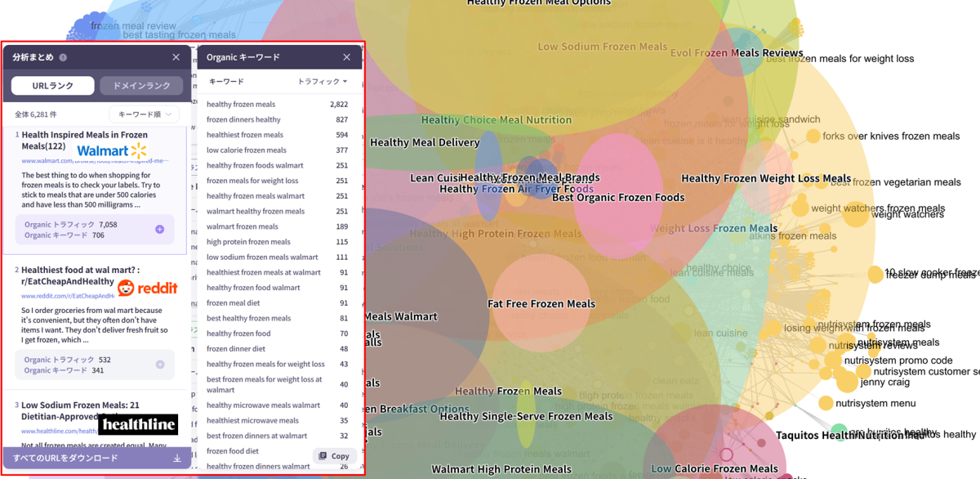Select keyword row 'healthy frozen meals'

pos(277,105)
